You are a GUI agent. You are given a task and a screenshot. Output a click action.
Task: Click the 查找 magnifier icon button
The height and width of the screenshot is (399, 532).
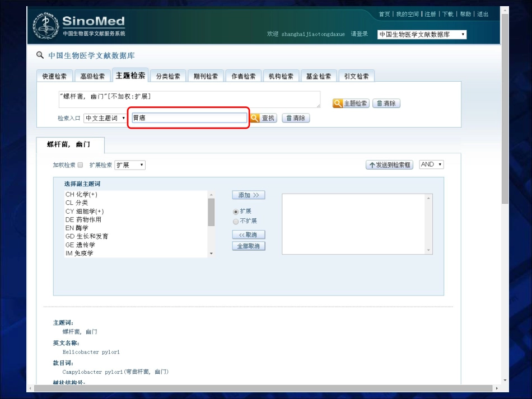[264, 118]
